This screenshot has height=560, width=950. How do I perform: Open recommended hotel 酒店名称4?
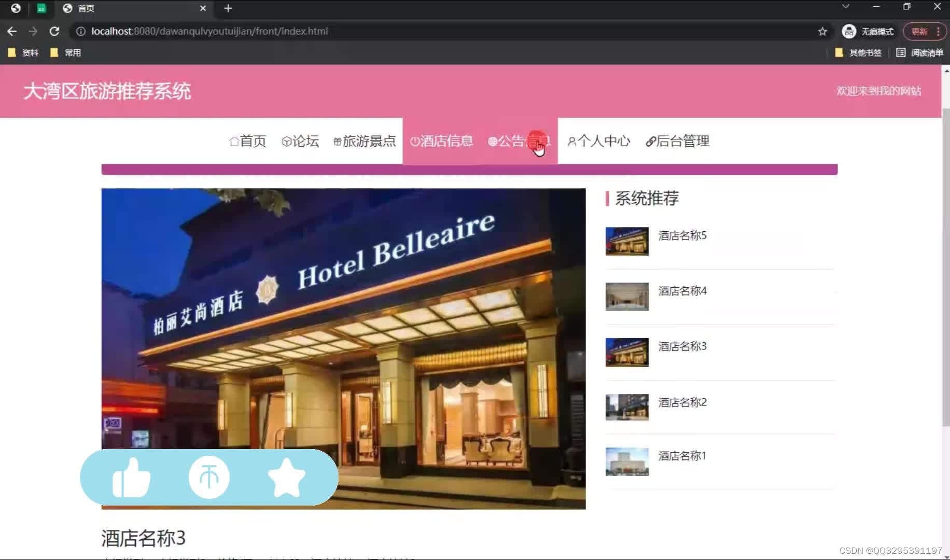[x=682, y=291]
